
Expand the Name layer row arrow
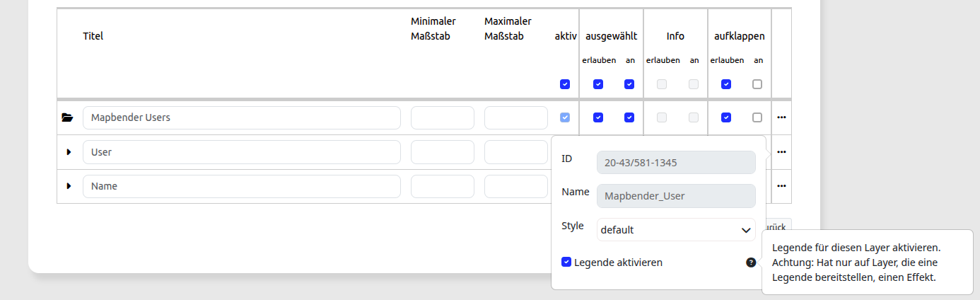click(x=69, y=186)
